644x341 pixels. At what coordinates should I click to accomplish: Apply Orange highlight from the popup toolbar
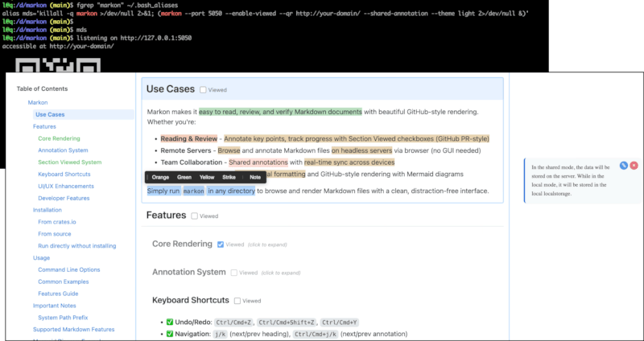pyautogui.click(x=160, y=177)
